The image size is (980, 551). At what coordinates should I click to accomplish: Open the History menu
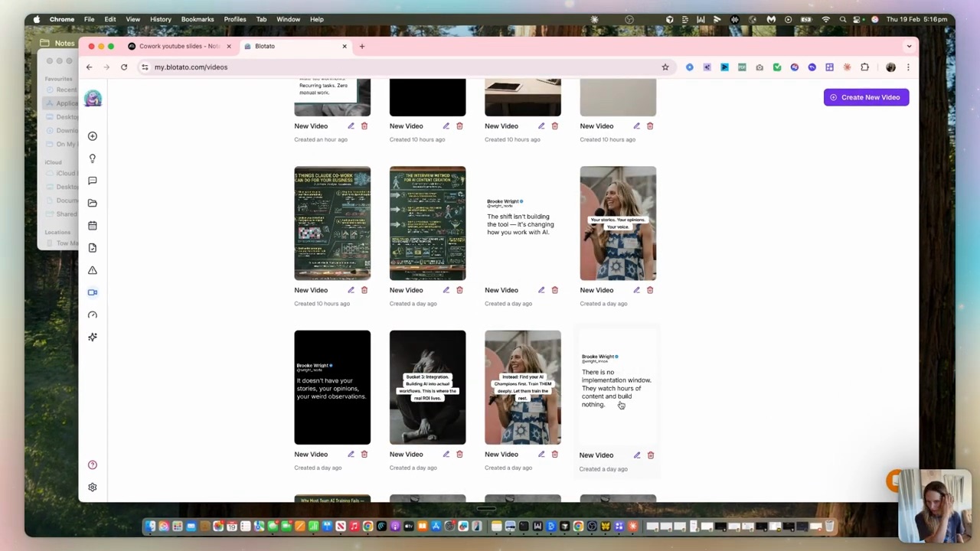(161, 19)
